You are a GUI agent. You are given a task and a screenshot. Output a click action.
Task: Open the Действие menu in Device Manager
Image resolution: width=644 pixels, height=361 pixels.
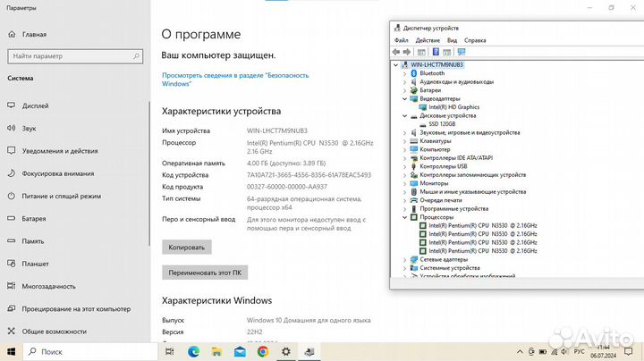(428, 40)
